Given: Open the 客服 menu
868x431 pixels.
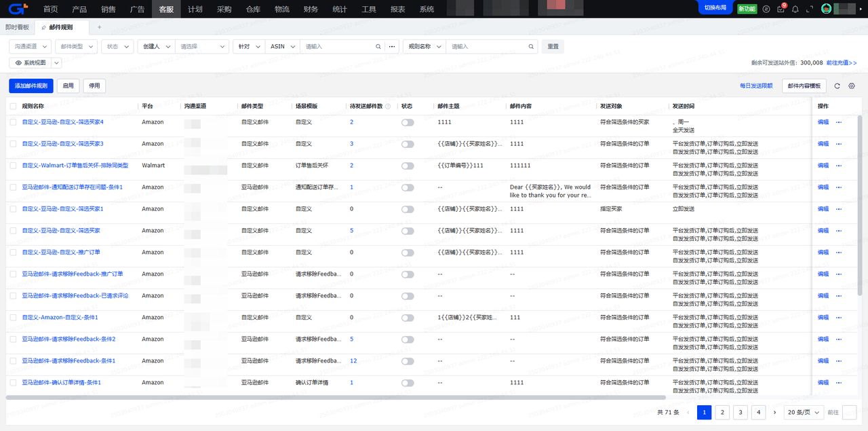Looking at the screenshot, I should pos(166,10).
